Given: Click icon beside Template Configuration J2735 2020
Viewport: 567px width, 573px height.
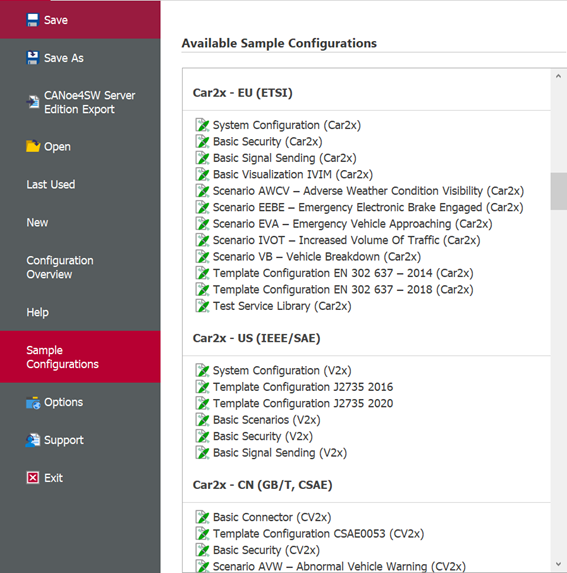Looking at the screenshot, I should tap(202, 403).
